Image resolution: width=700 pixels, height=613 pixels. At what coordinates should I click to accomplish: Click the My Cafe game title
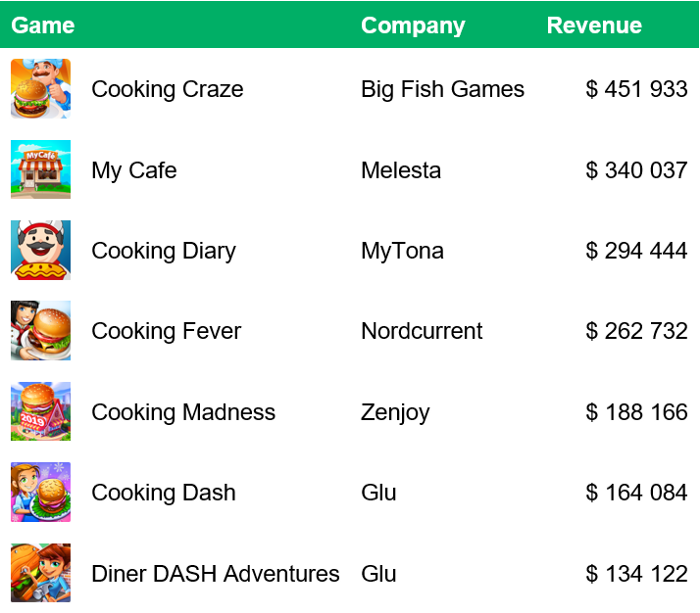pyautogui.click(x=134, y=171)
